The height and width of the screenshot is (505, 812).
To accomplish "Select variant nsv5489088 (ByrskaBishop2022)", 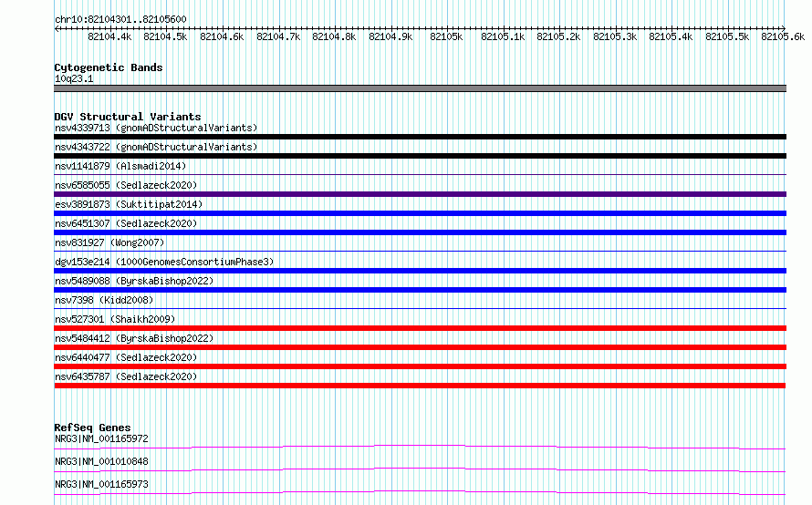I will (x=134, y=281).
